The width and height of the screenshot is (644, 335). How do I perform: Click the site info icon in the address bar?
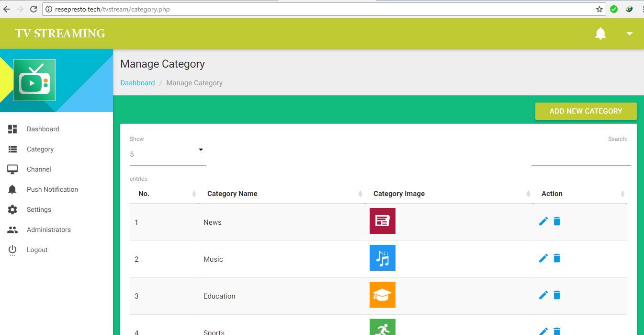coord(49,9)
